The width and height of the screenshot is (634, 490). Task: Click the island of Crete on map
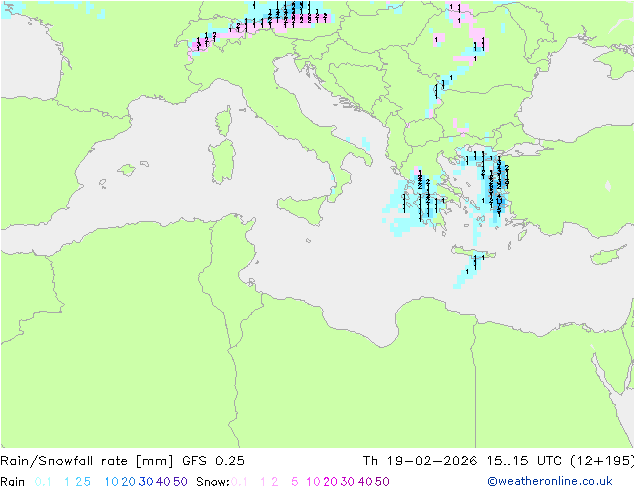(x=471, y=253)
